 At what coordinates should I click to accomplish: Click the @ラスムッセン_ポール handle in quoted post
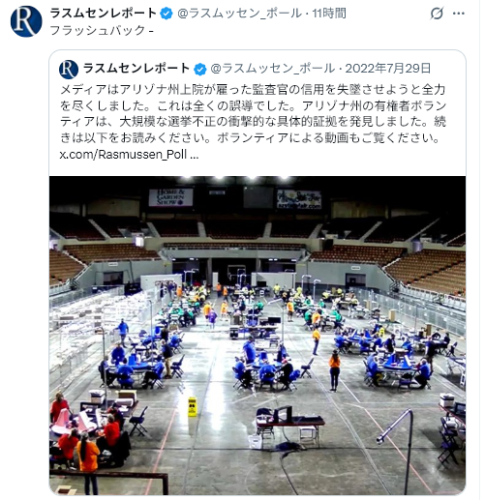coord(272,69)
